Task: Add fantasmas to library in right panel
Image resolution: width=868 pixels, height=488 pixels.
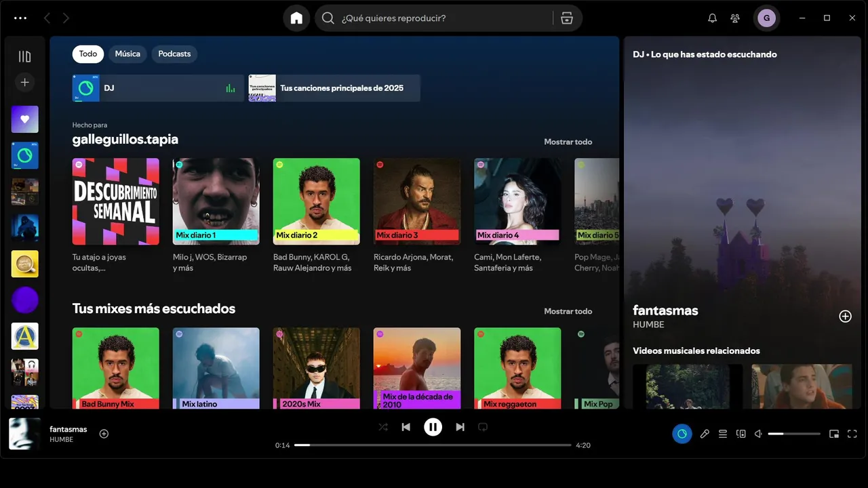Action: click(845, 316)
